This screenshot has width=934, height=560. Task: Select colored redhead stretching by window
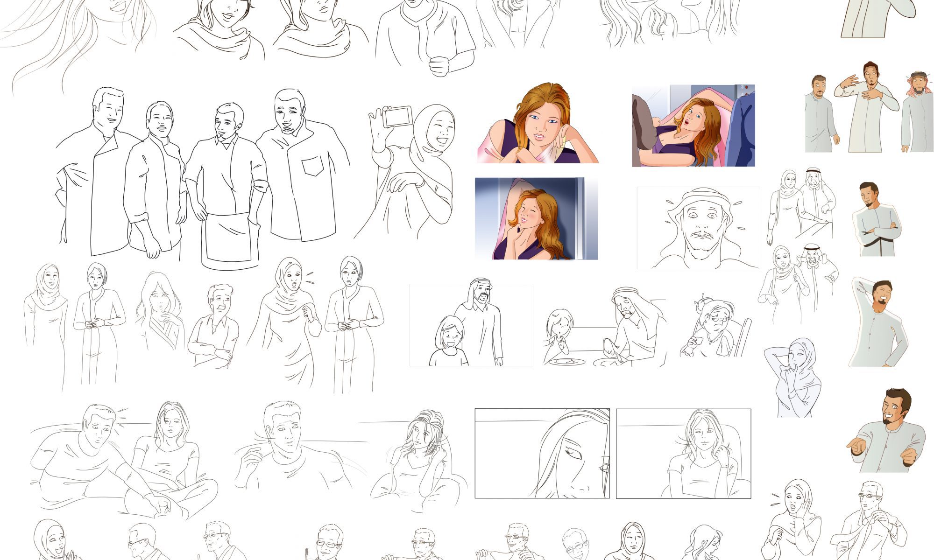(536, 218)
